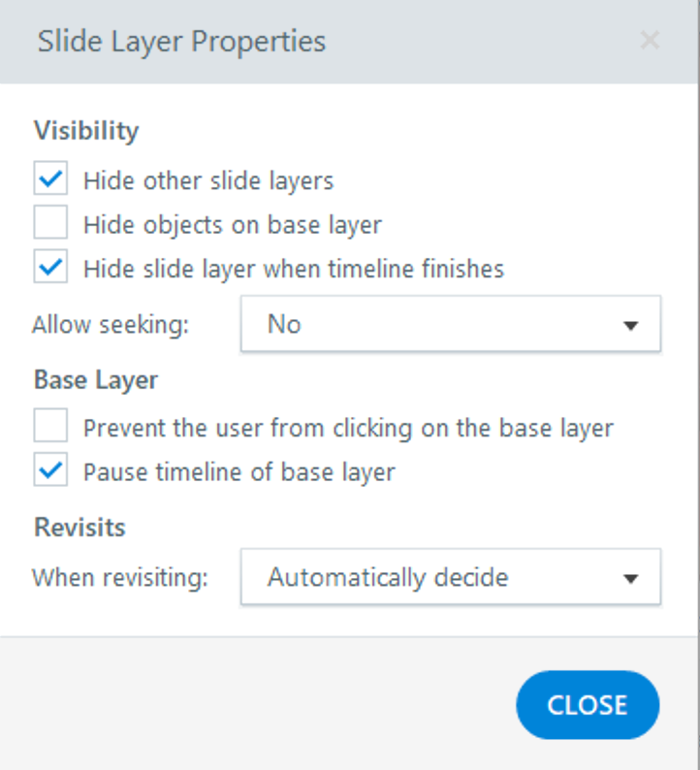Click the Base Layer section heading
The height and width of the screenshot is (770, 700).
tap(95, 379)
